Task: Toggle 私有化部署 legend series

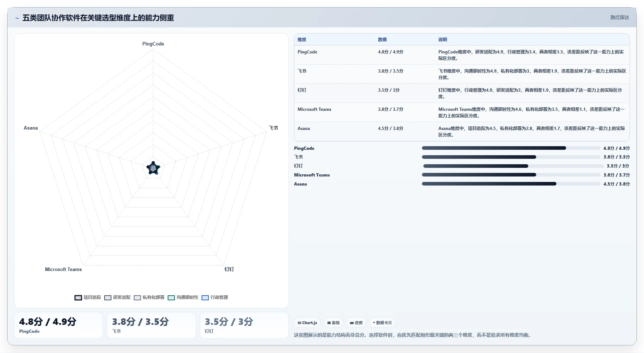Action: click(x=149, y=297)
